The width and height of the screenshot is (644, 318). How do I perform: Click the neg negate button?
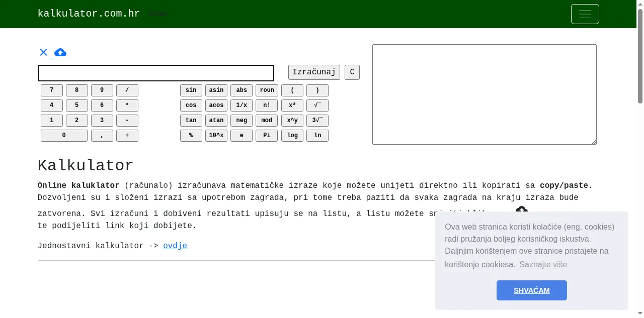coord(242,121)
